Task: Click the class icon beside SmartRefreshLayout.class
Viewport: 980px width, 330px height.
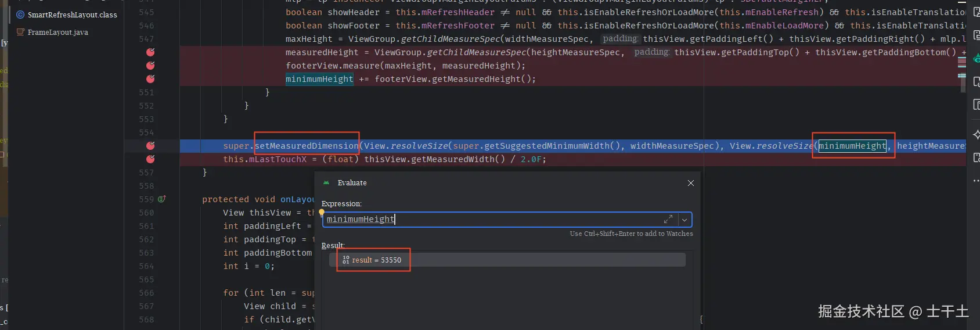Action: coord(20,15)
